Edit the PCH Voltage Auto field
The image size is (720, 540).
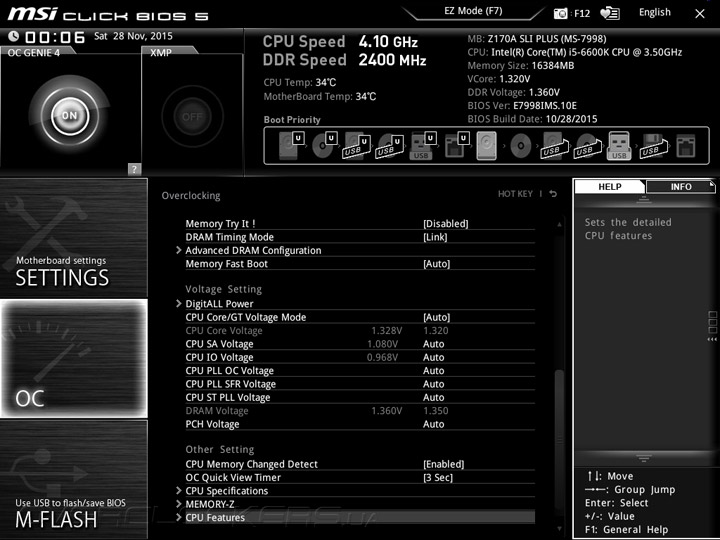pyautogui.click(x=433, y=424)
